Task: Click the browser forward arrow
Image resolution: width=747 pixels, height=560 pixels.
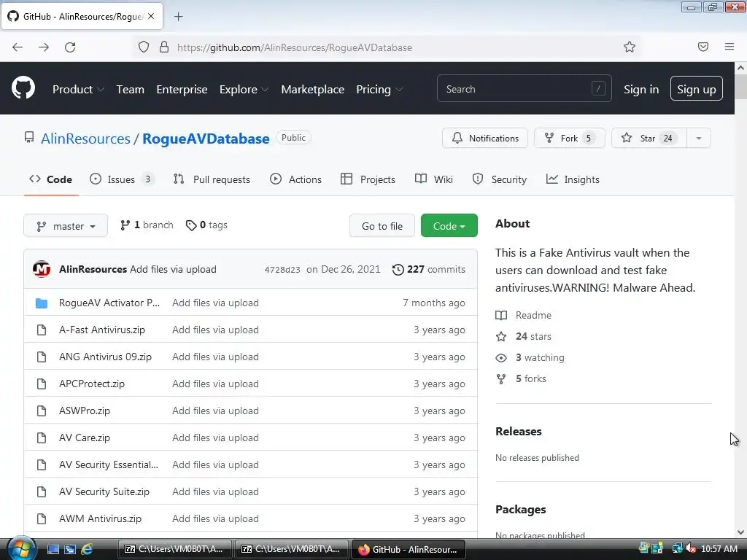Action: point(44,47)
